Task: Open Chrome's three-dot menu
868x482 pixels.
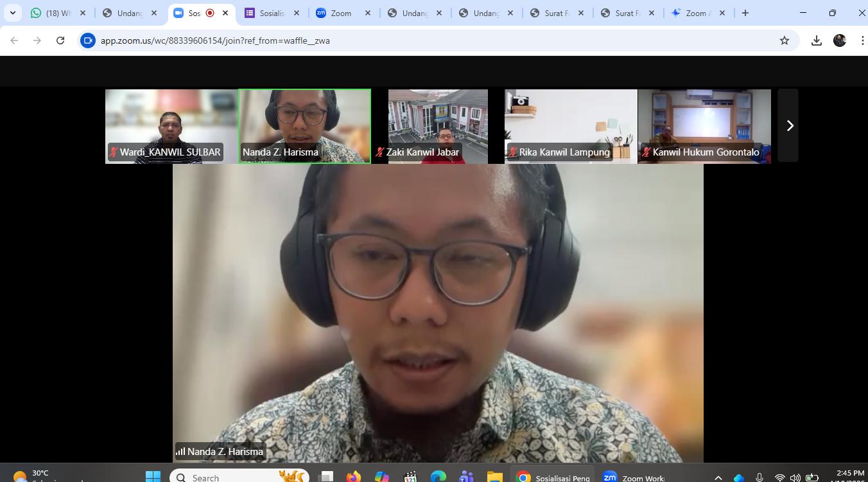Action: 862,40
